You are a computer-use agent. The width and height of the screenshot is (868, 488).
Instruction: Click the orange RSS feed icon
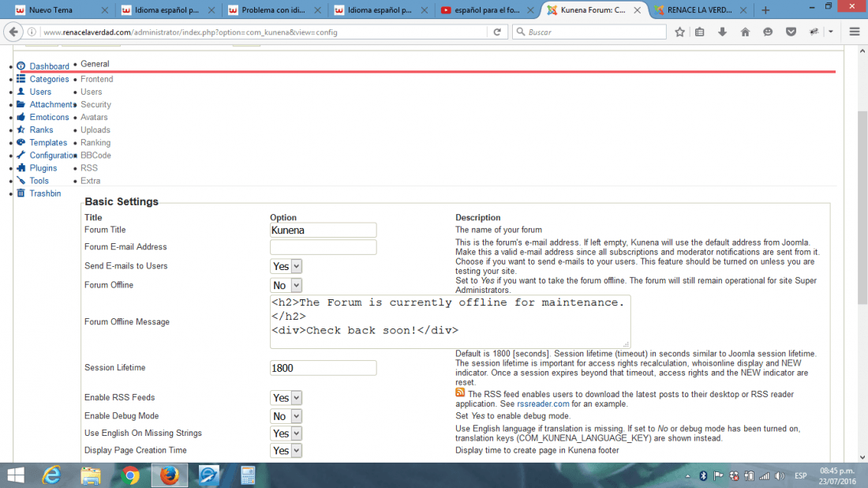coord(460,392)
